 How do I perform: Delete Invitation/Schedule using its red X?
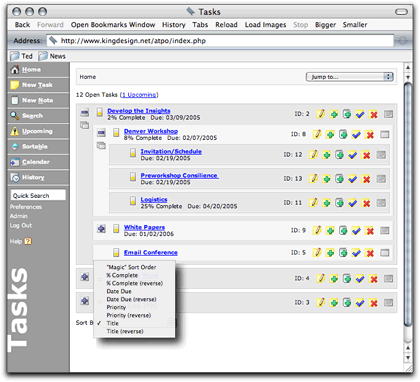[x=366, y=155]
